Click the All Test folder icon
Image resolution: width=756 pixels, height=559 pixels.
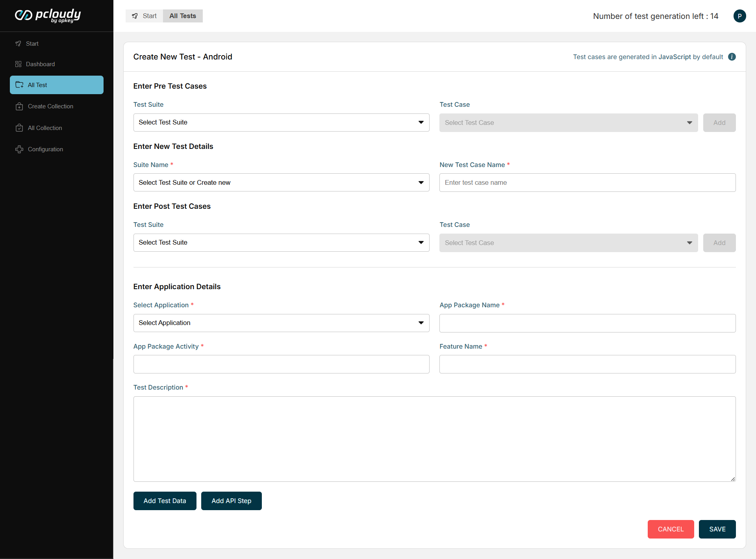coord(19,85)
